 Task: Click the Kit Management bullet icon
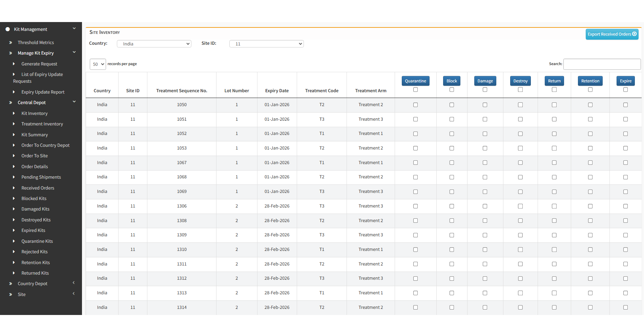click(7, 29)
